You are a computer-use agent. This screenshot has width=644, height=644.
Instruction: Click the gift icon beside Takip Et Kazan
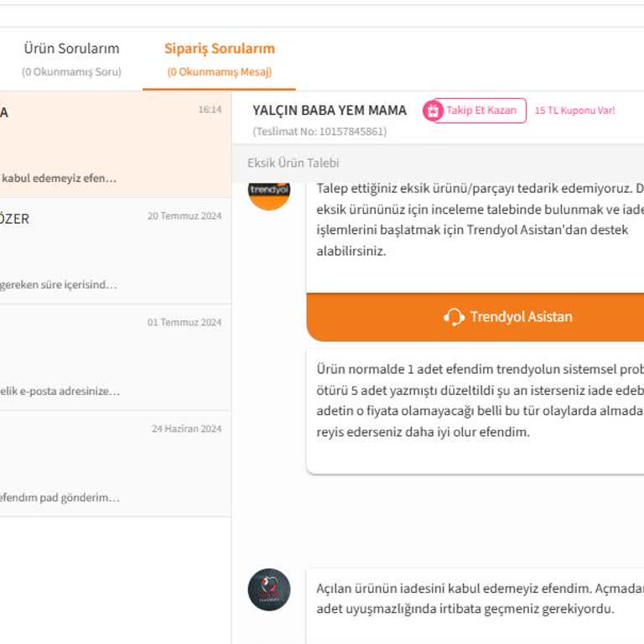tap(433, 111)
